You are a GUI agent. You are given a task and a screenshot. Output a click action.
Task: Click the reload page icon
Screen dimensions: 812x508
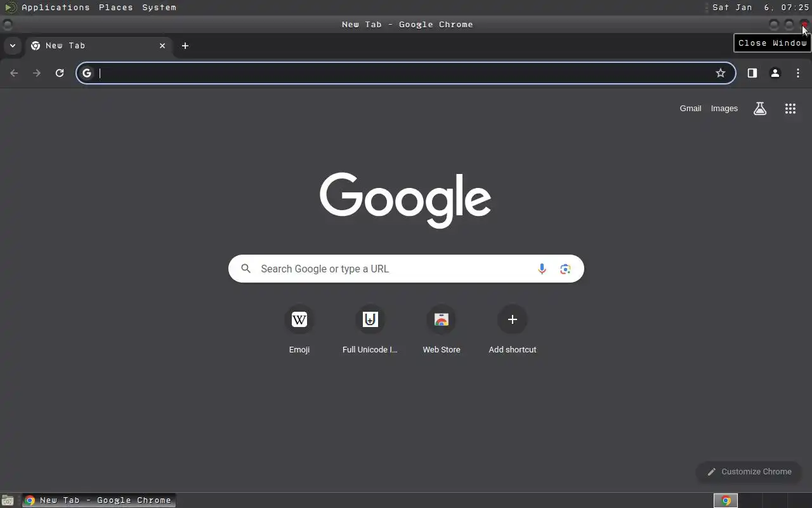60,73
